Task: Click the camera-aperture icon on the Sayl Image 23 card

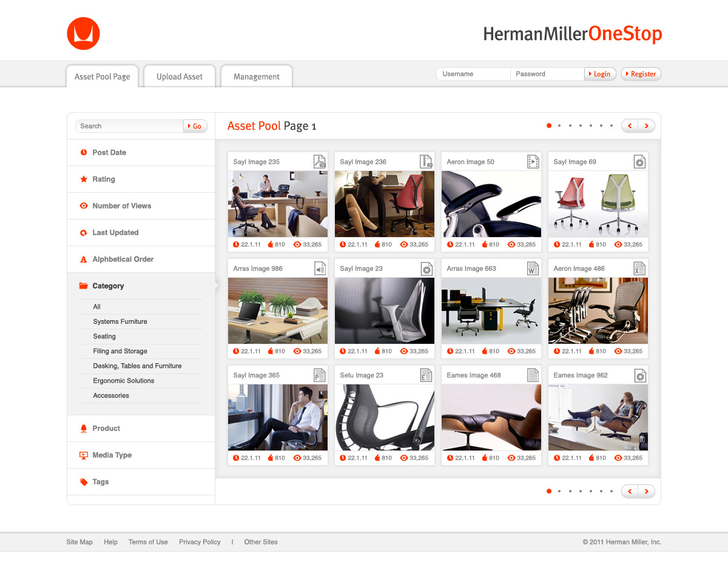Action: pyautogui.click(x=426, y=268)
